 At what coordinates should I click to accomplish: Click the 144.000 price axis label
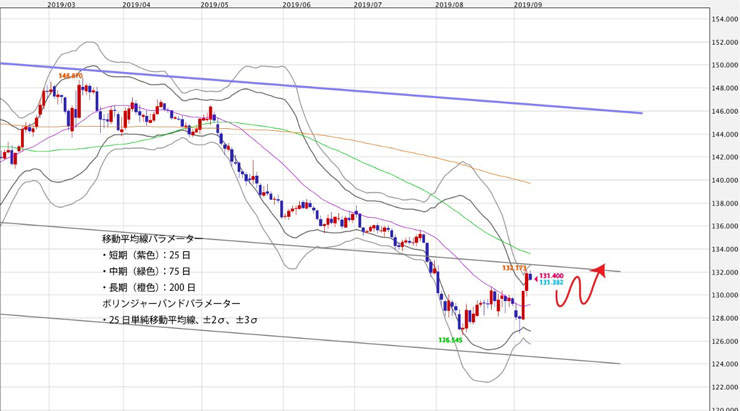click(724, 134)
